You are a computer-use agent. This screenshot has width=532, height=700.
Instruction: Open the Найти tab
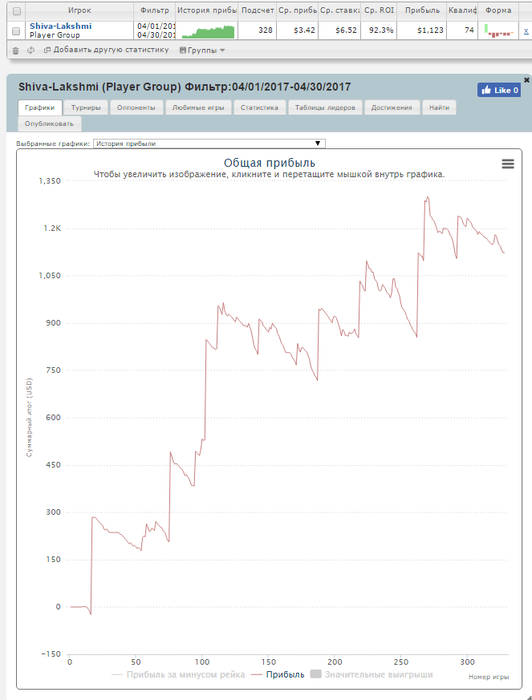click(x=439, y=108)
